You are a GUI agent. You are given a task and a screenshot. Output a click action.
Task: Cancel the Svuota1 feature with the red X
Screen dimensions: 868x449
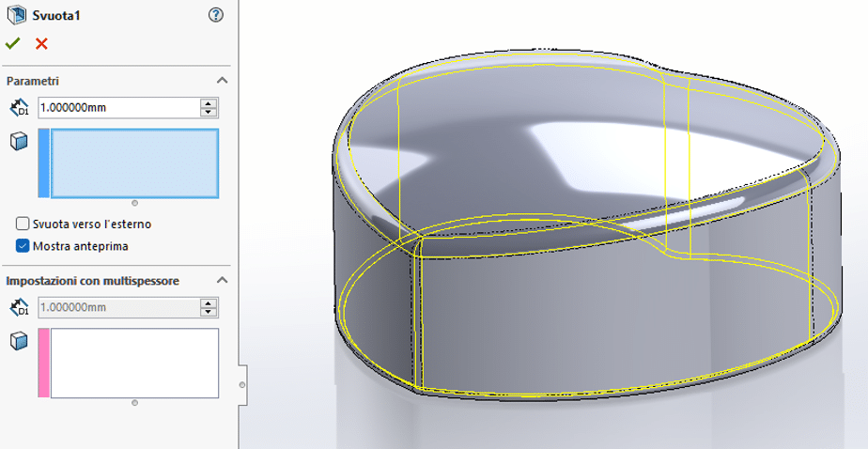click(x=41, y=43)
